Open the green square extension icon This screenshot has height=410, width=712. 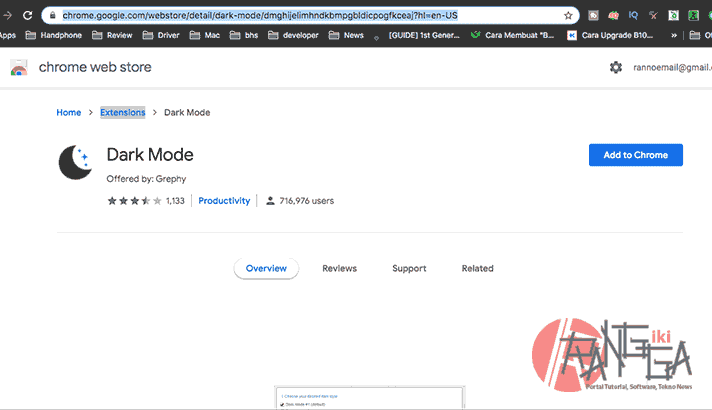coord(693,15)
